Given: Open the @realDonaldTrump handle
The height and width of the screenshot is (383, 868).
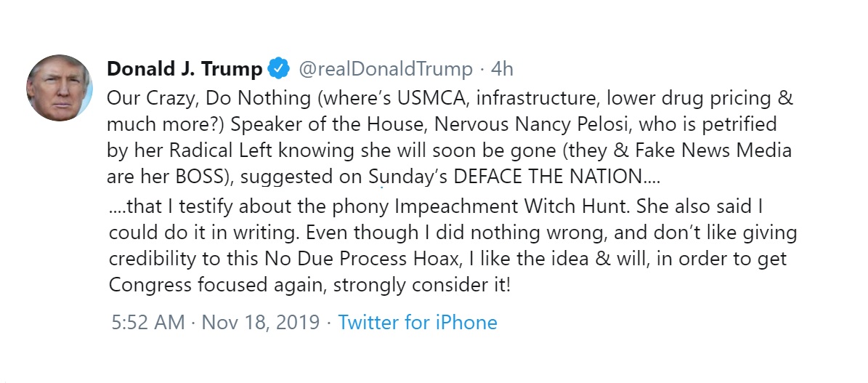Looking at the screenshot, I should click(x=386, y=69).
